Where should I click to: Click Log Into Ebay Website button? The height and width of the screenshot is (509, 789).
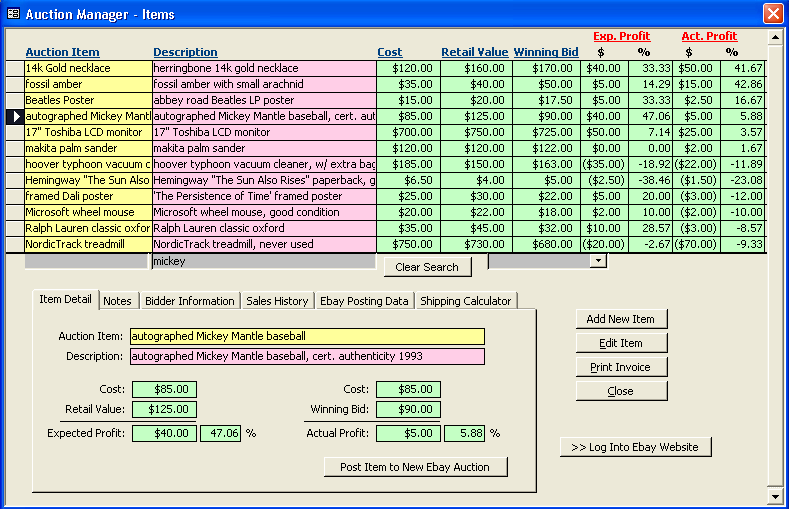[x=635, y=447]
